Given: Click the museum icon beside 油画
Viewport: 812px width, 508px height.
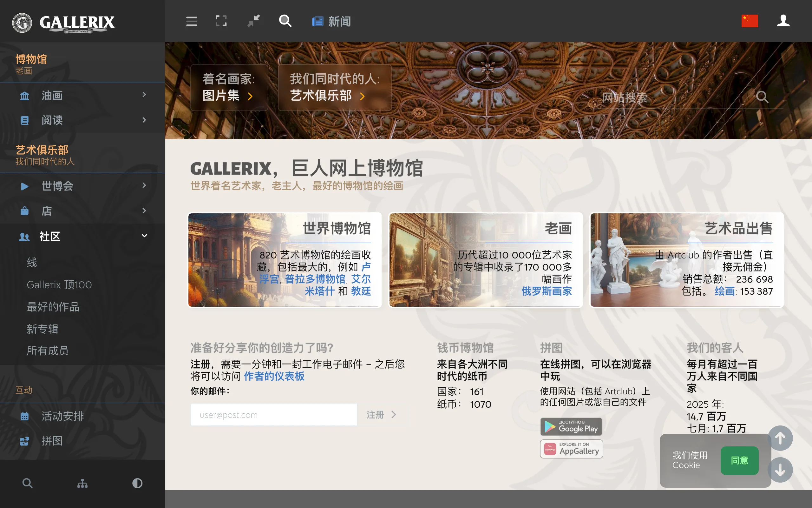Looking at the screenshot, I should (24, 96).
